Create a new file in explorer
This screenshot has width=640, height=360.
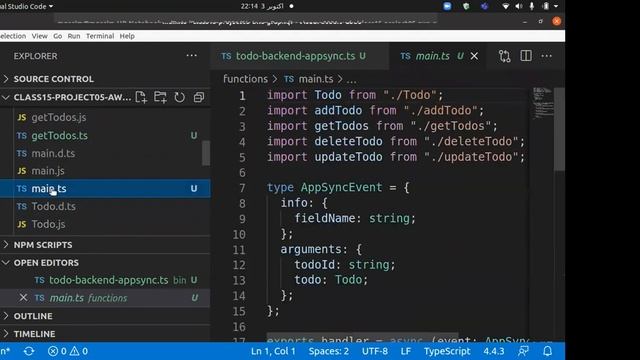pos(141,97)
